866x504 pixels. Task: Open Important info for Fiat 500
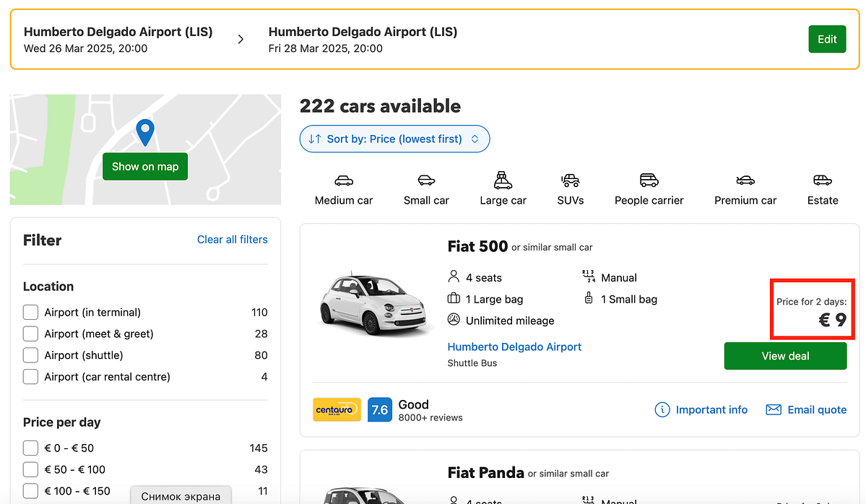[x=701, y=410]
